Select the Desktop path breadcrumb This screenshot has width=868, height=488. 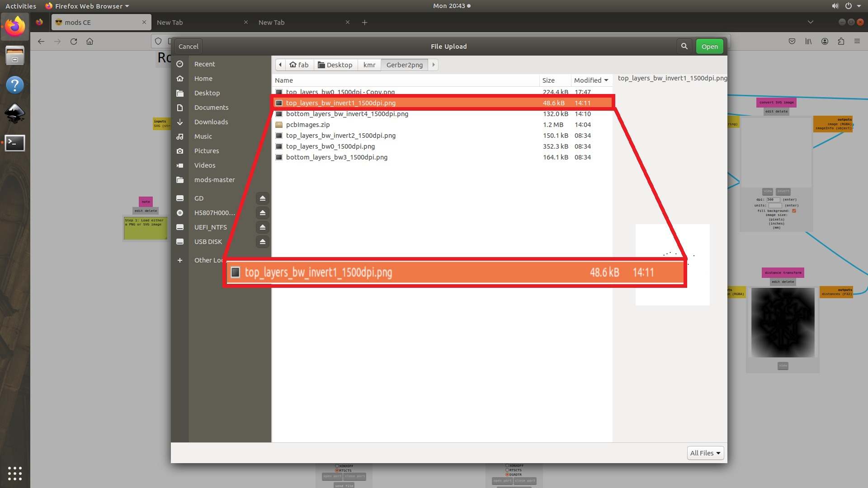pyautogui.click(x=335, y=65)
